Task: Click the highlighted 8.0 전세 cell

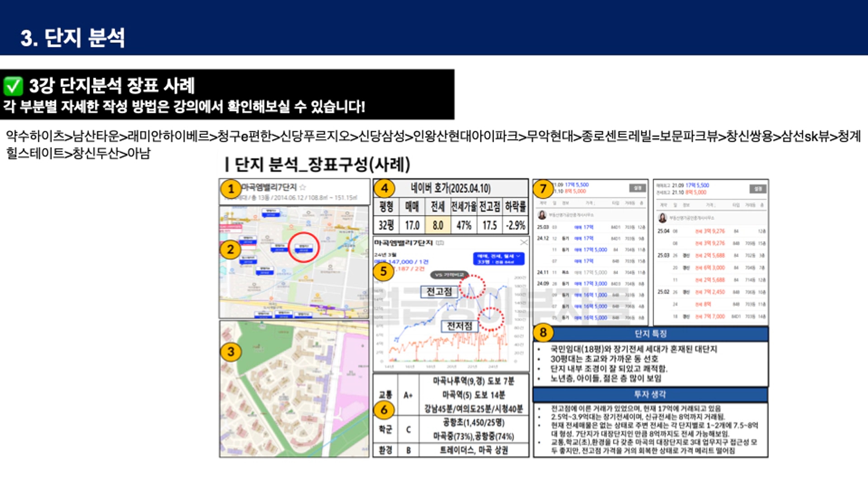Action: [438, 225]
